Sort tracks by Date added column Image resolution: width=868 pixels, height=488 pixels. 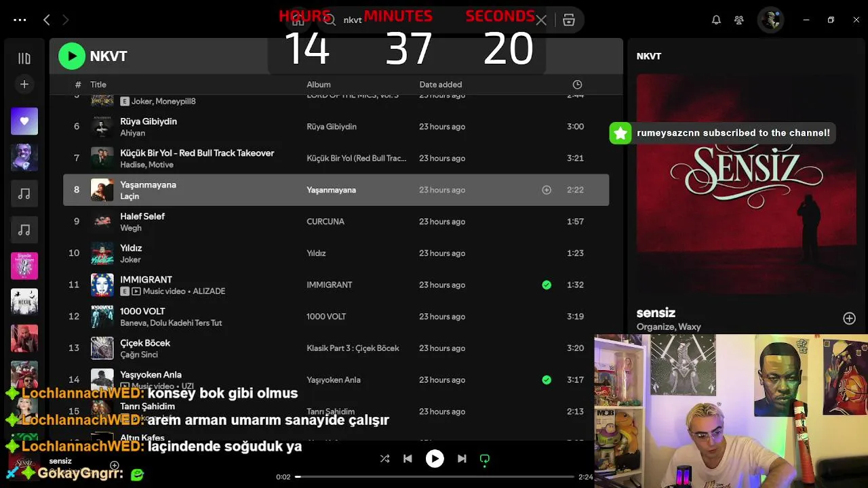coord(441,85)
